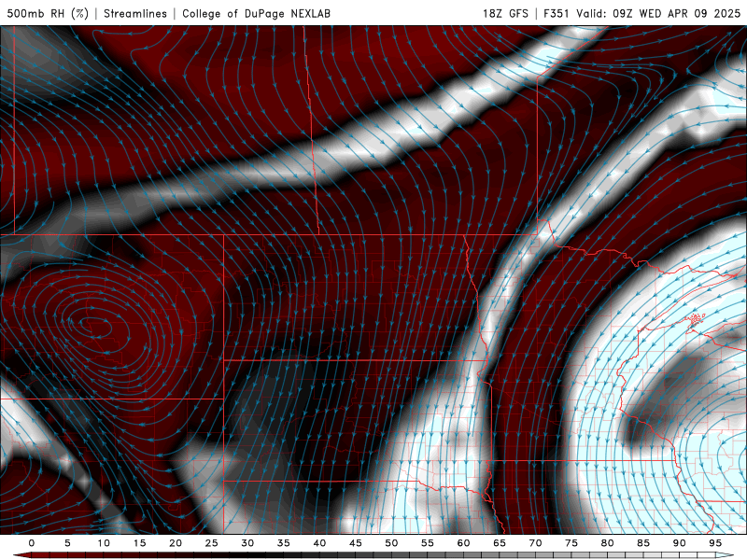Click the '75' colorbar scale label
The height and width of the screenshot is (560, 747).
click(571, 543)
